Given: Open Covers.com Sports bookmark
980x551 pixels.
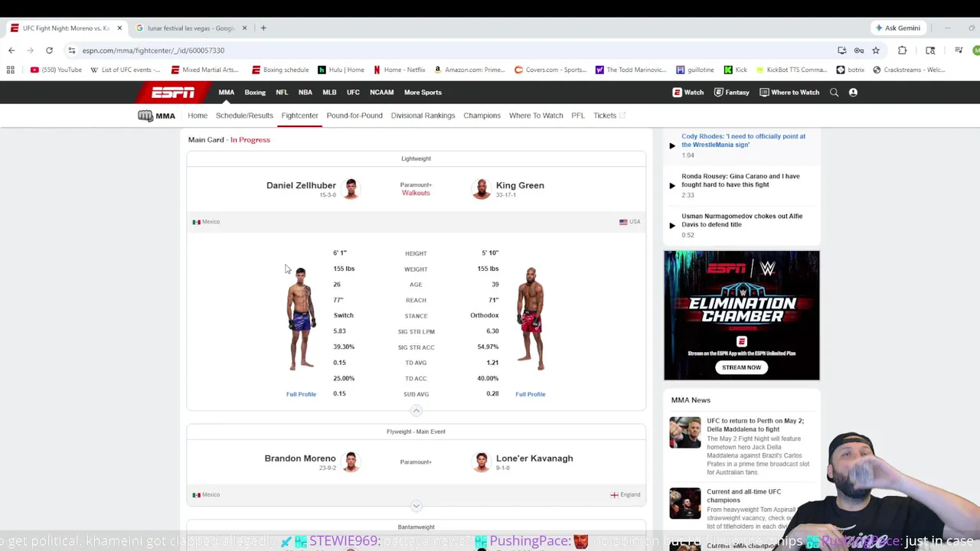Looking at the screenshot, I should [x=550, y=70].
